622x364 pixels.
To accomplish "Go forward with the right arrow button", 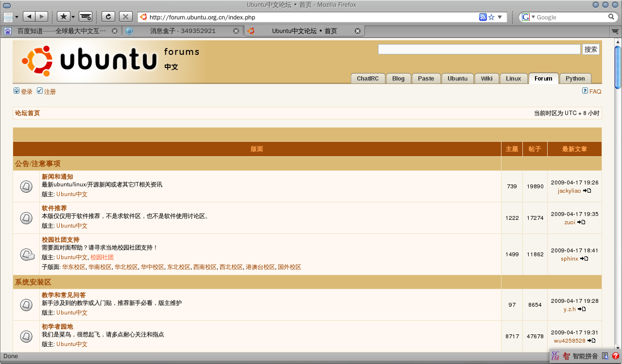I will (x=42, y=17).
